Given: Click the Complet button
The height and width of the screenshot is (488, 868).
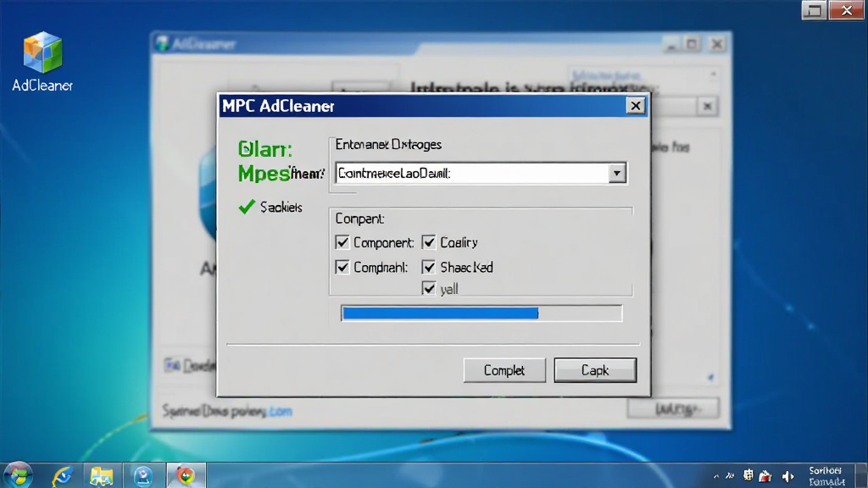Looking at the screenshot, I should point(504,370).
